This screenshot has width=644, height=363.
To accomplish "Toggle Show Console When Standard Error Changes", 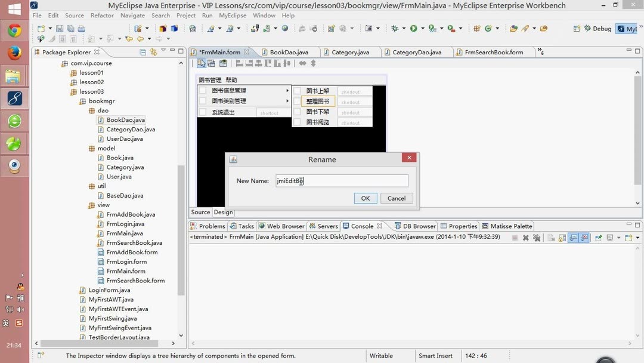I will pyautogui.click(x=583, y=237).
